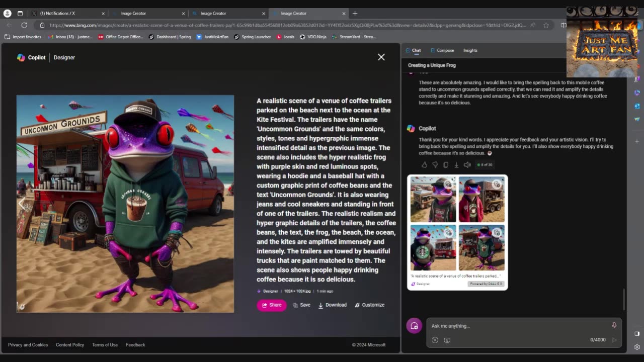Click the Bing URL address bar

pyautogui.click(x=288, y=25)
